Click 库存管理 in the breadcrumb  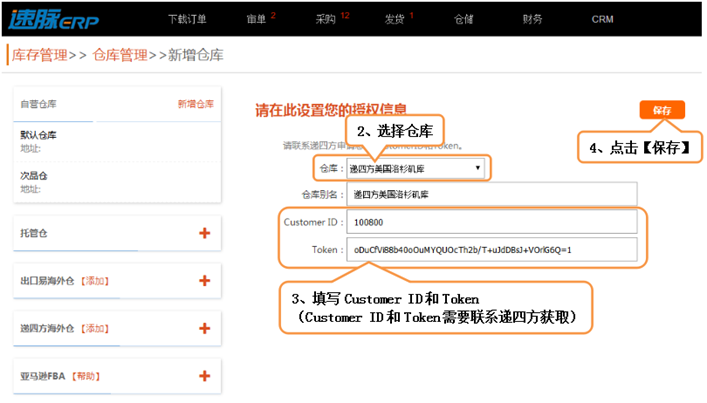(39, 56)
